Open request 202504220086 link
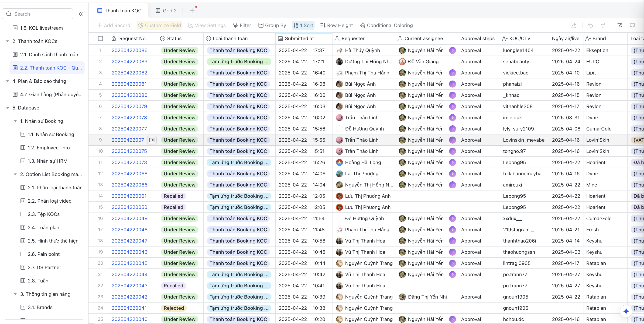This screenshot has height=324, width=644. [129, 50]
